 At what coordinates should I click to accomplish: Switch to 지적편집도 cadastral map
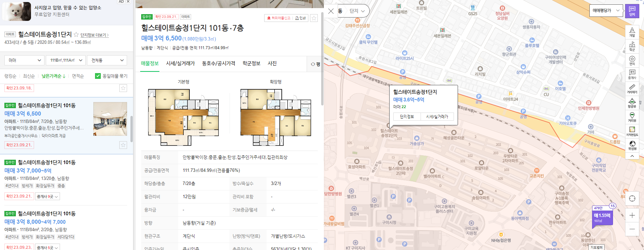tap(632, 131)
